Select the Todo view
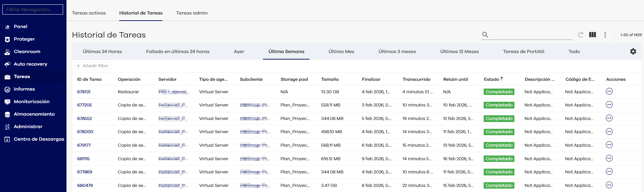 (574, 51)
